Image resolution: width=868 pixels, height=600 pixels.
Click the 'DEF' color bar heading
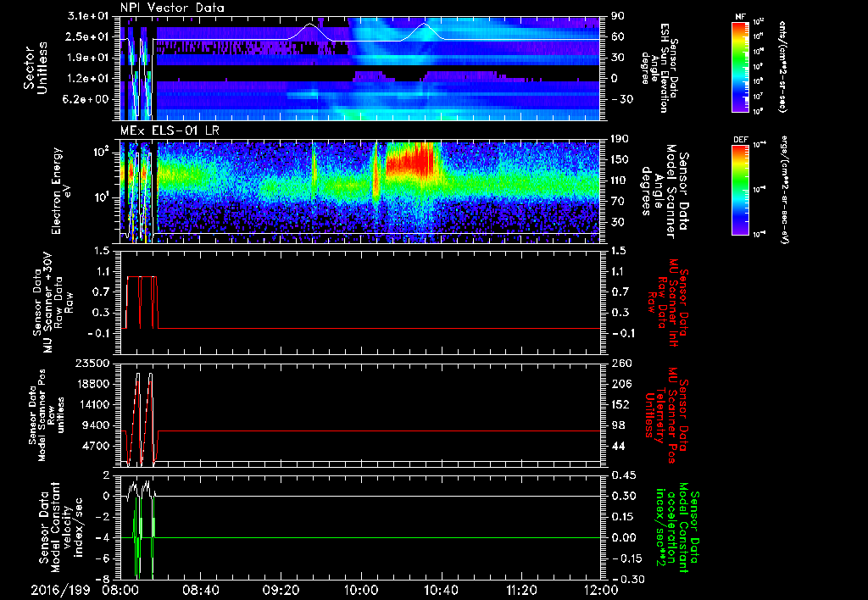(x=740, y=140)
